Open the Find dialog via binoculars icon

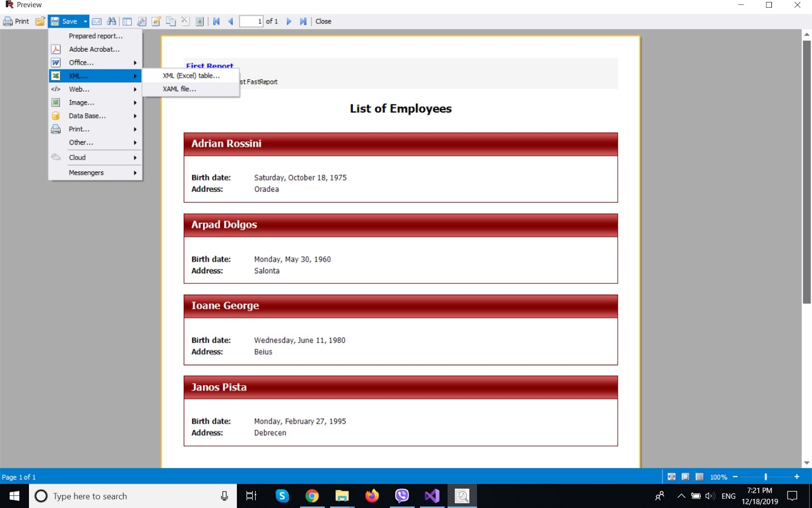pyautogui.click(x=111, y=21)
